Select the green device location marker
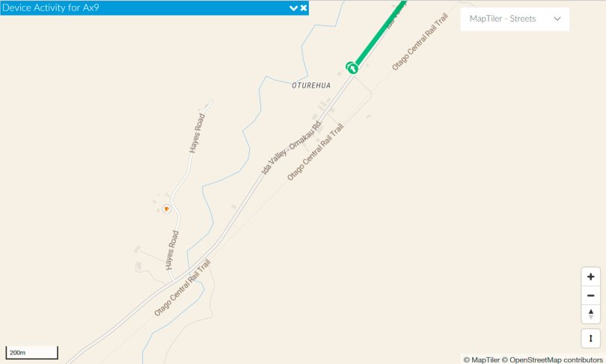606x364 pixels. [x=352, y=68]
